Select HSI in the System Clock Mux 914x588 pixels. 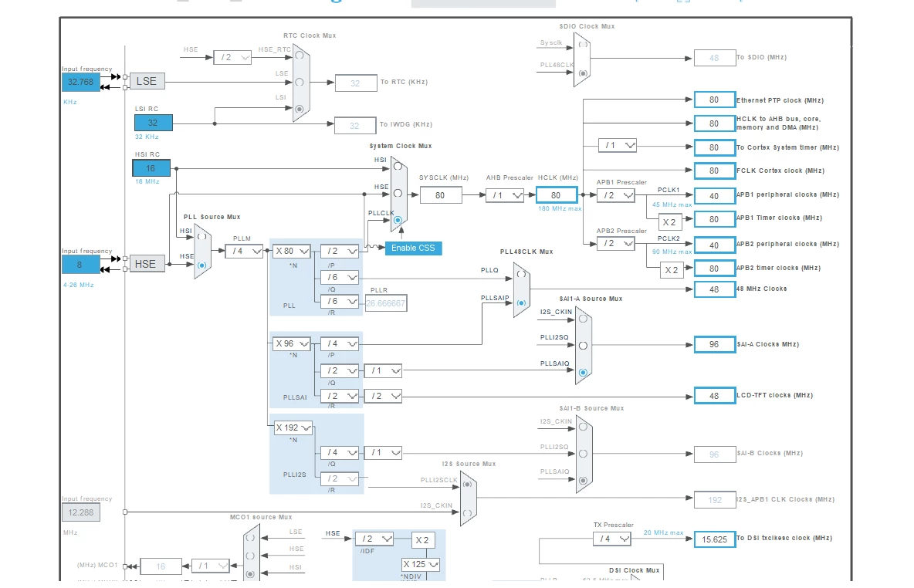(x=398, y=166)
